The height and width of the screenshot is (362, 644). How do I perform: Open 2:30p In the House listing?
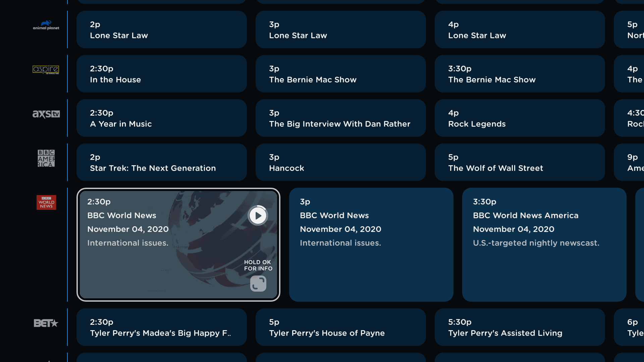162,74
